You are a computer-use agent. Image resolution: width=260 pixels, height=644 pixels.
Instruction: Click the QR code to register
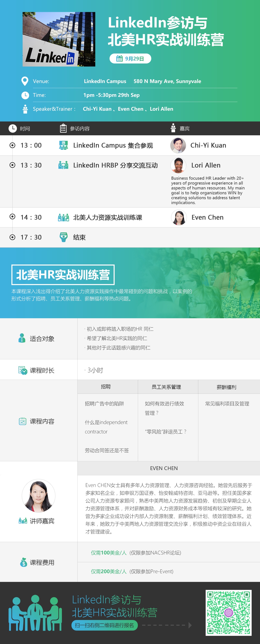point(228,613)
